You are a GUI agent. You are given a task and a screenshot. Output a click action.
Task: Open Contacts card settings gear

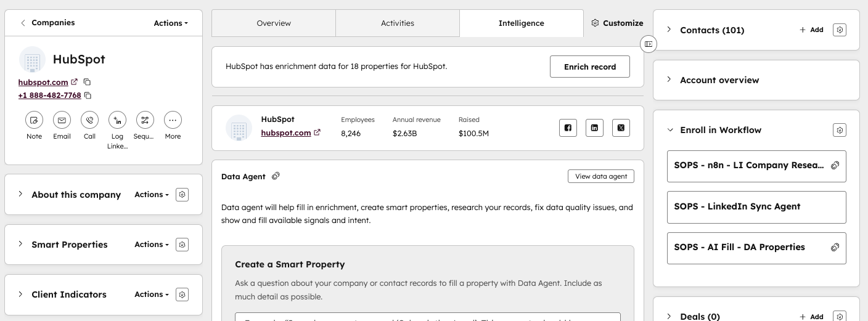pyautogui.click(x=839, y=30)
